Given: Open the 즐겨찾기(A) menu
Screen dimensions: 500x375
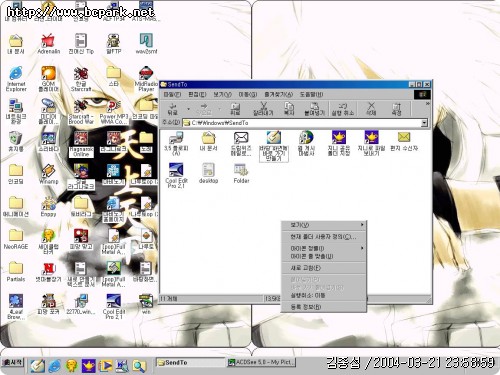Looking at the screenshot, I should pyautogui.click(x=278, y=94).
